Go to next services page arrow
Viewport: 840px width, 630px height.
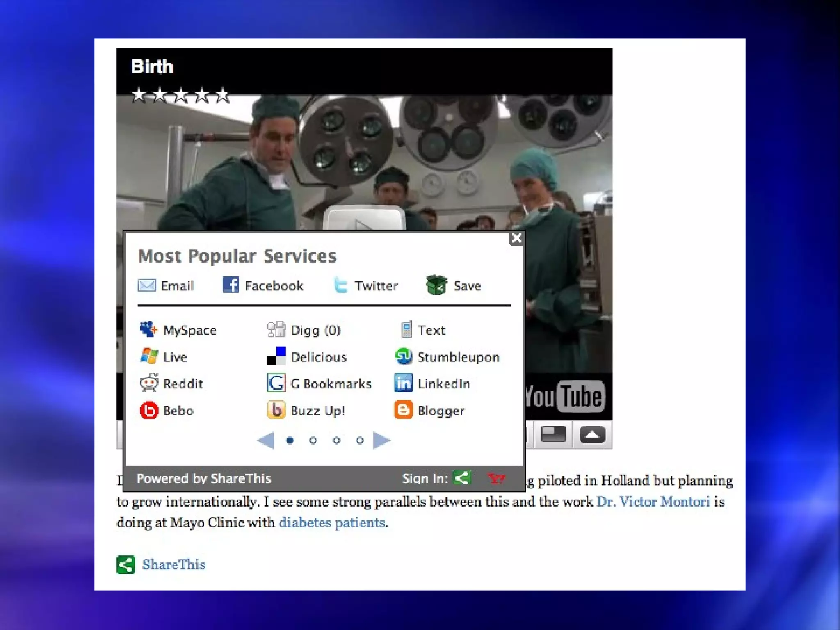(381, 441)
